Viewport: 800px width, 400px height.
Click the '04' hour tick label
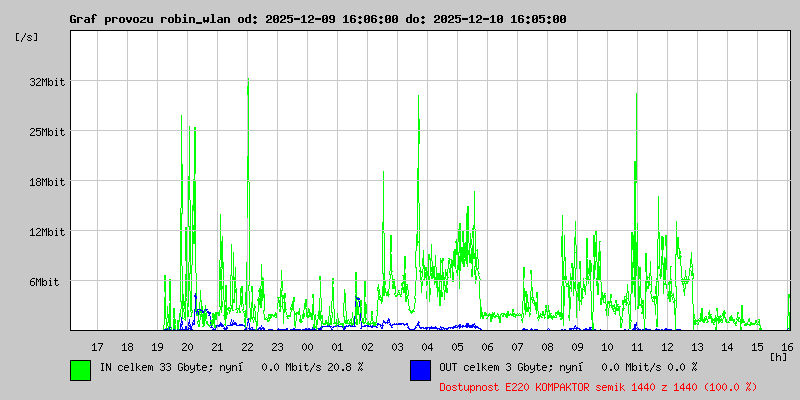pyautogui.click(x=428, y=347)
